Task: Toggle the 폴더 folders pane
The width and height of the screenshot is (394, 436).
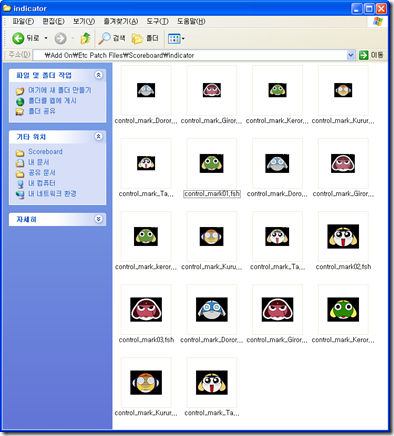Action: coord(145,38)
